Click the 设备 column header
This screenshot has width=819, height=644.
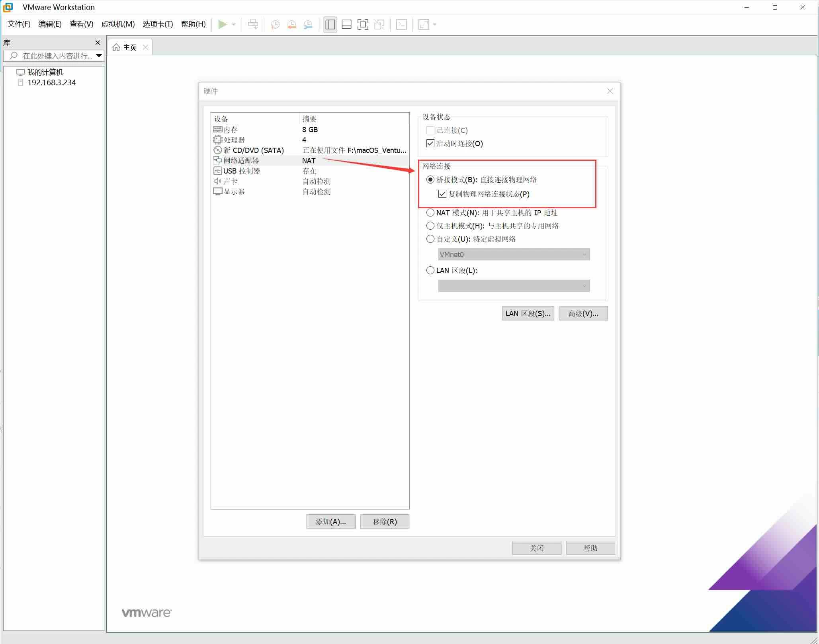(255, 119)
